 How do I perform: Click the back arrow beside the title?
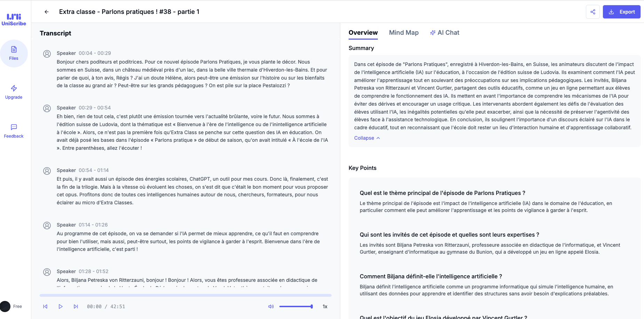click(47, 12)
